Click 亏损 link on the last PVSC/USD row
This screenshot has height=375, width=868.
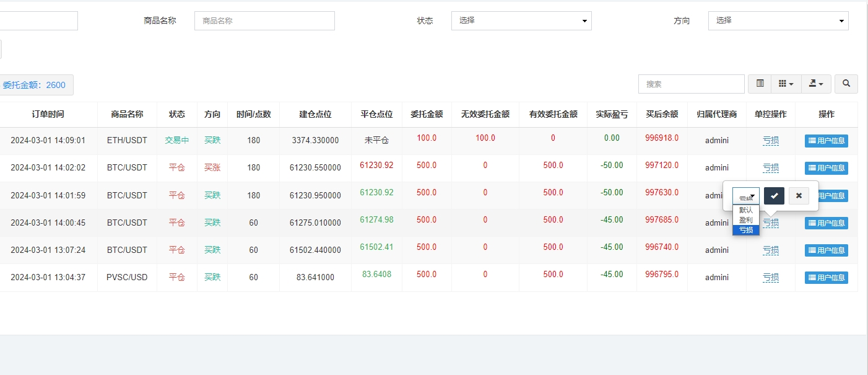point(771,277)
